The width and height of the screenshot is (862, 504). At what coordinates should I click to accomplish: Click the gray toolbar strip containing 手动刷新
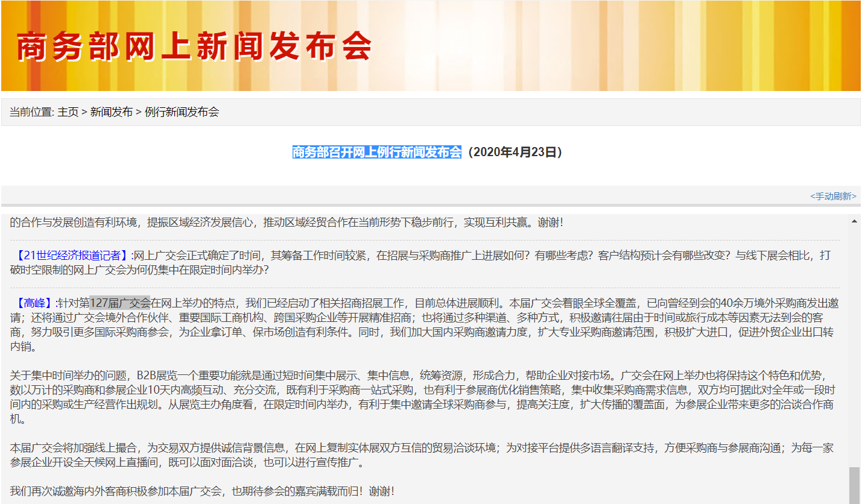(x=422, y=196)
